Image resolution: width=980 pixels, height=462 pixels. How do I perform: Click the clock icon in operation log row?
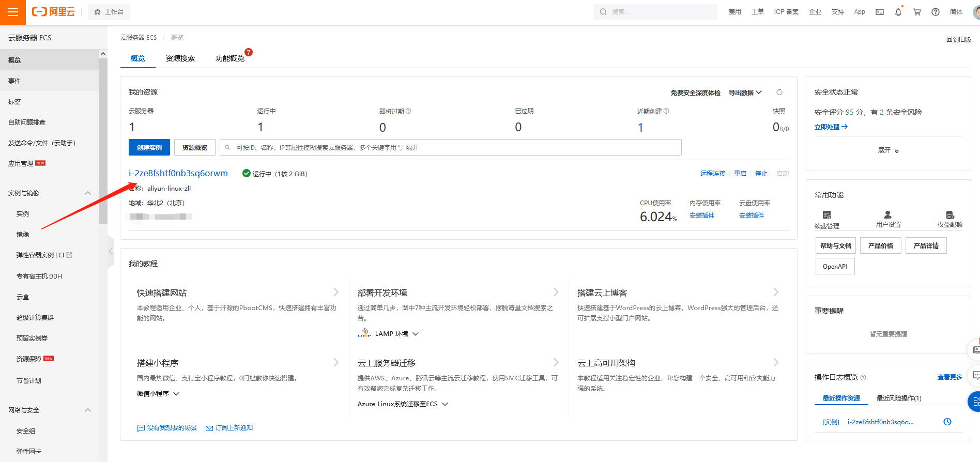click(947, 422)
